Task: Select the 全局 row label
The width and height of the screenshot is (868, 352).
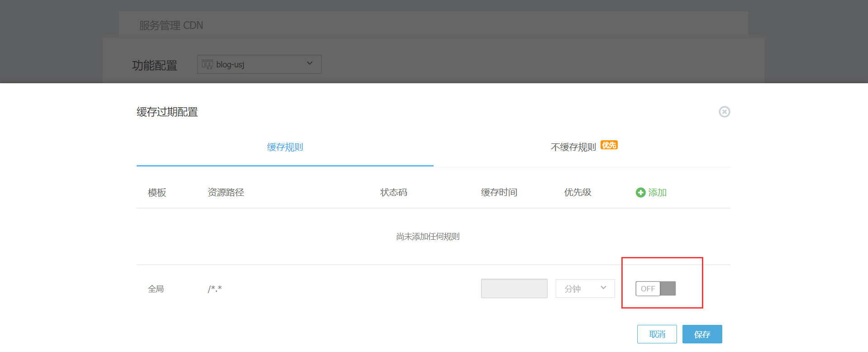Action: click(156, 289)
